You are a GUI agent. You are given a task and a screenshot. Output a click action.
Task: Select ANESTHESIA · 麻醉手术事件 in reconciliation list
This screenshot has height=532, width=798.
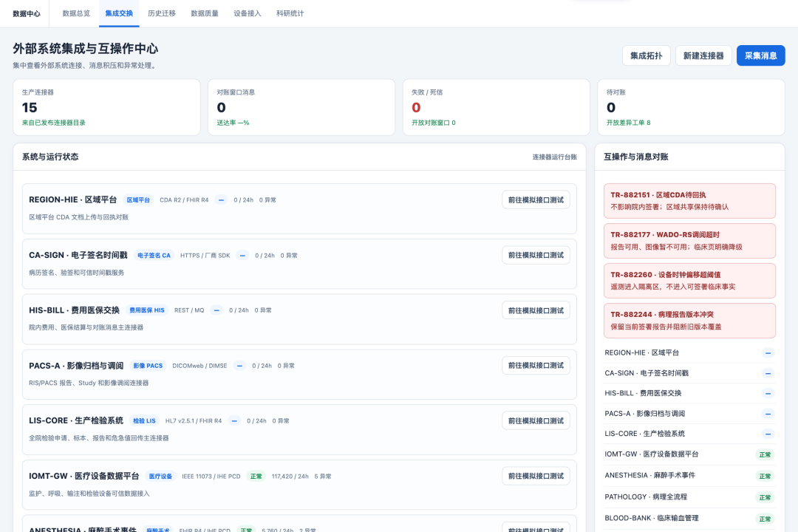(689, 476)
